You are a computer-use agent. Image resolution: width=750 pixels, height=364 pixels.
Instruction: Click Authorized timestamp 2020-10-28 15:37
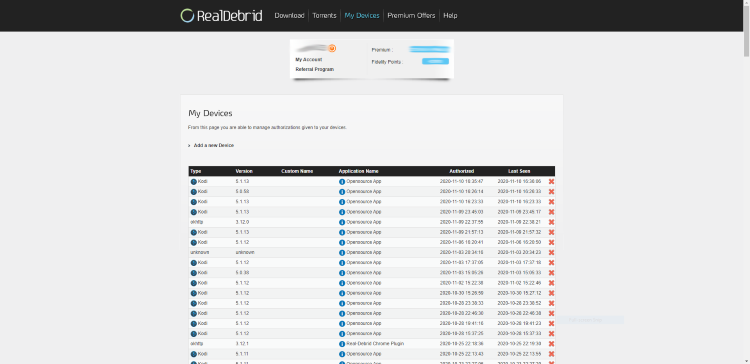coord(462,334)
